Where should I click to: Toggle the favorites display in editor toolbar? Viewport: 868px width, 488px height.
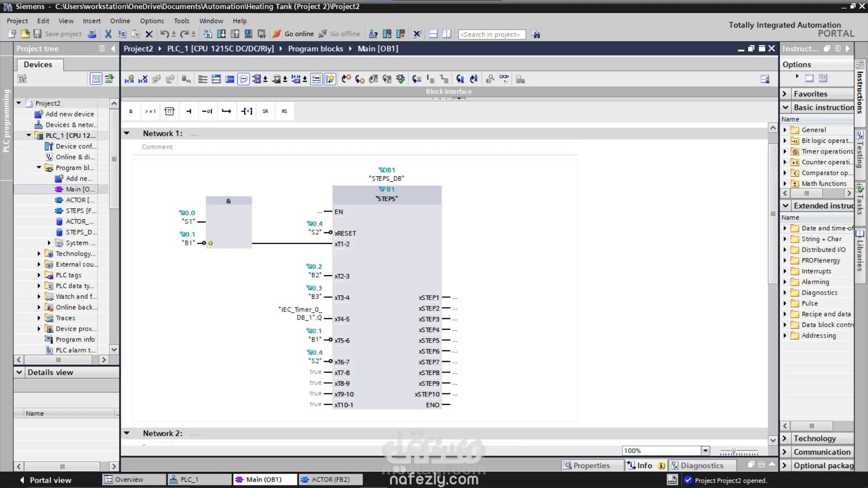click(330, 80)
